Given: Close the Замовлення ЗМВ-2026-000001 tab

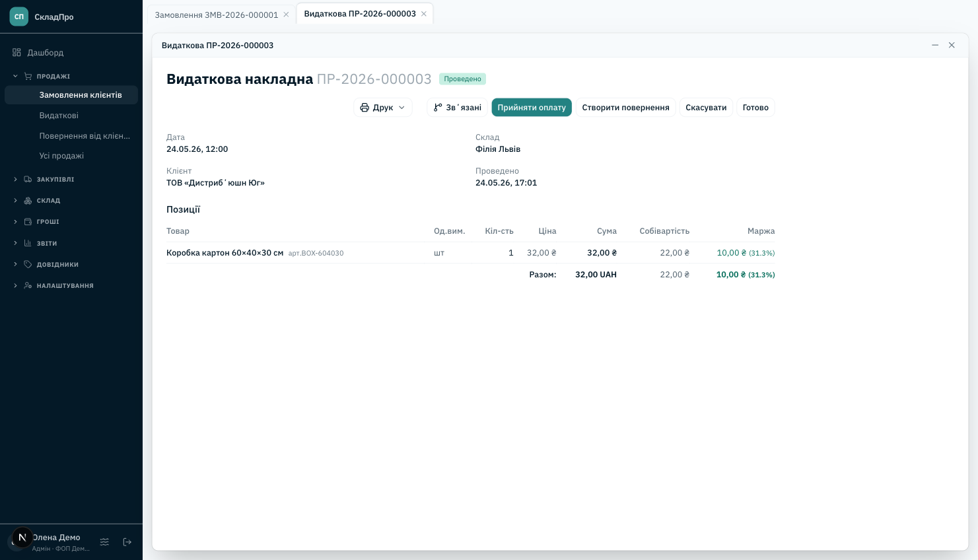Looking at the screenshot, I should 286,15.
